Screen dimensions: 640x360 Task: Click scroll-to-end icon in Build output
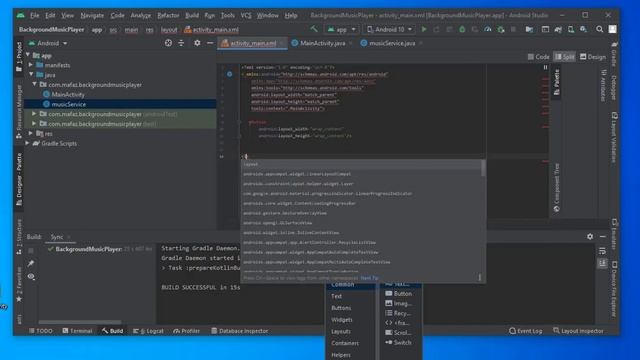[x=602, y=264]
